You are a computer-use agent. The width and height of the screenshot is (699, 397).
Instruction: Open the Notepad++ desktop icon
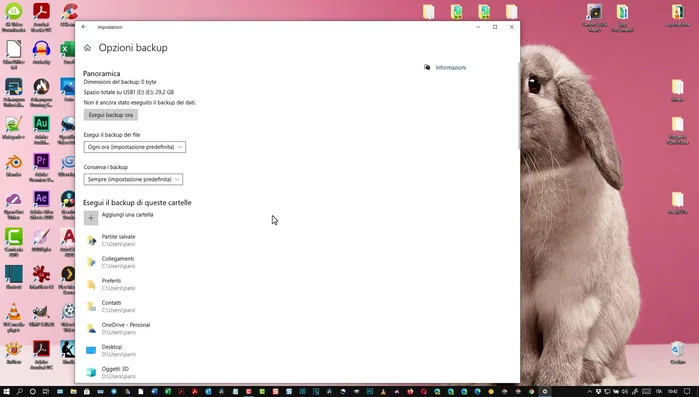tap(14, 128)
